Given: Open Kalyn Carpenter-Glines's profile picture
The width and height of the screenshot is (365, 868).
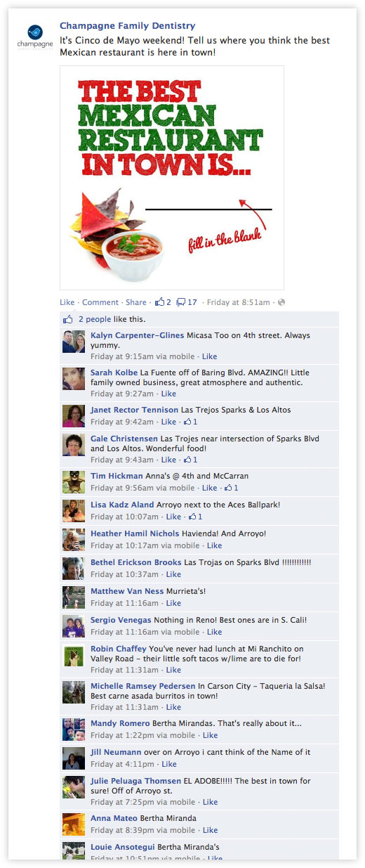Looking at the screenshot, I should (74, 341).
